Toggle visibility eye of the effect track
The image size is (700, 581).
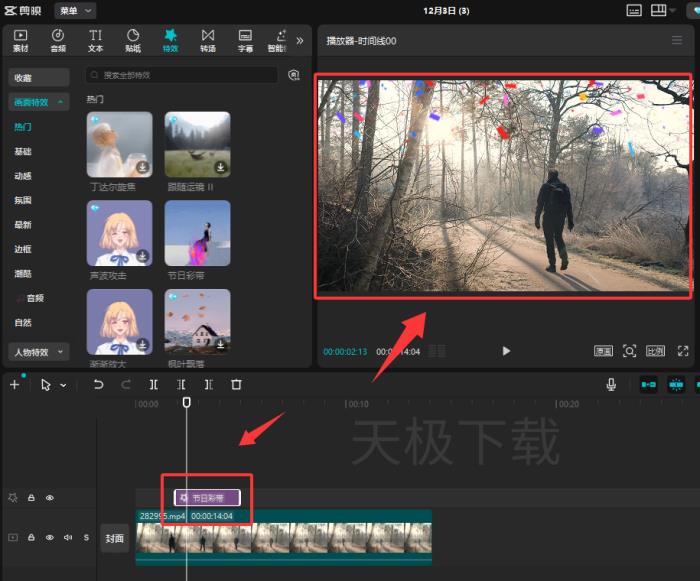50,497
